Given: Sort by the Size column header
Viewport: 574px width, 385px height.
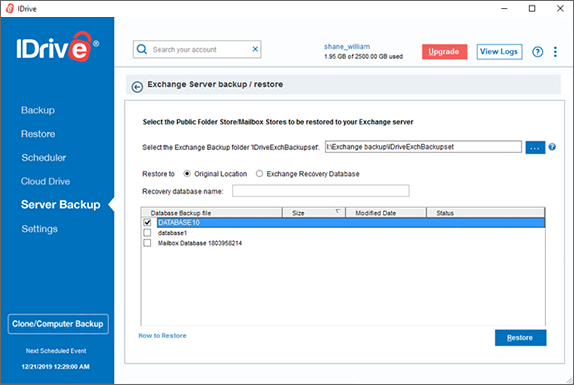Looking at the screenshot, I should point(314,213).
